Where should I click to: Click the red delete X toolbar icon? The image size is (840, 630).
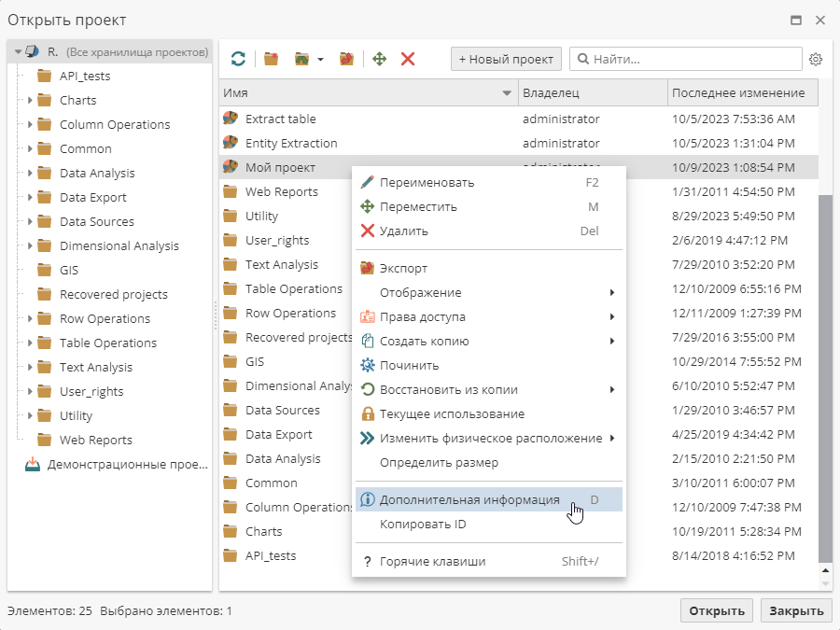408,59
